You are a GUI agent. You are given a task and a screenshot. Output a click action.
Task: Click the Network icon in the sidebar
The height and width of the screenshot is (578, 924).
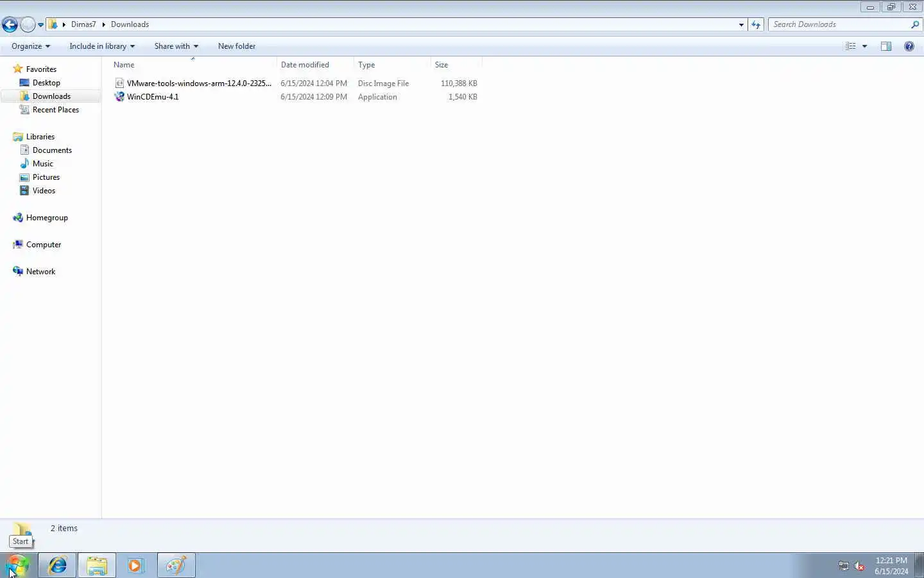tap(18, 272)
